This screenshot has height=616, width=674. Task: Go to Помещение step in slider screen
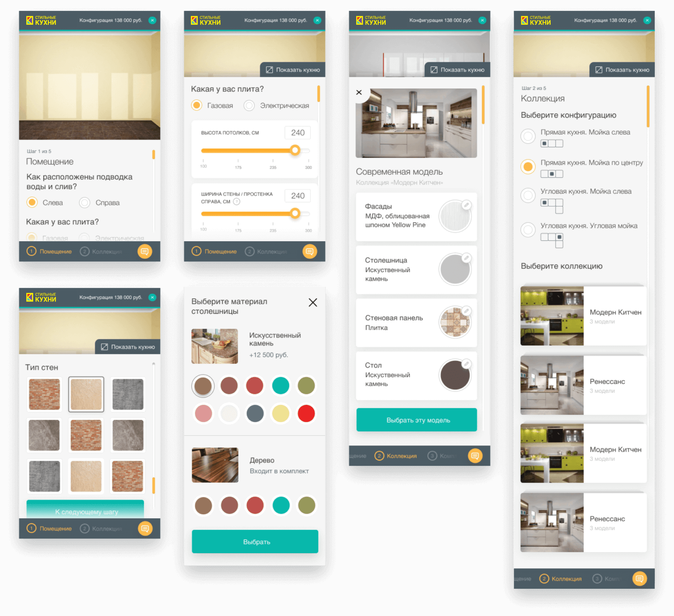click(214, 251)
